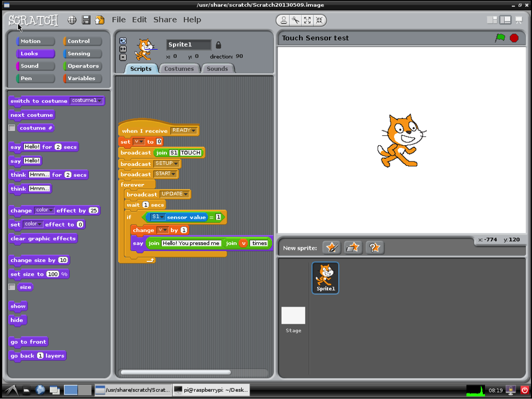Select the Motion block category
Viewport: 532px width, 399px height.
[x=35, y=41]
